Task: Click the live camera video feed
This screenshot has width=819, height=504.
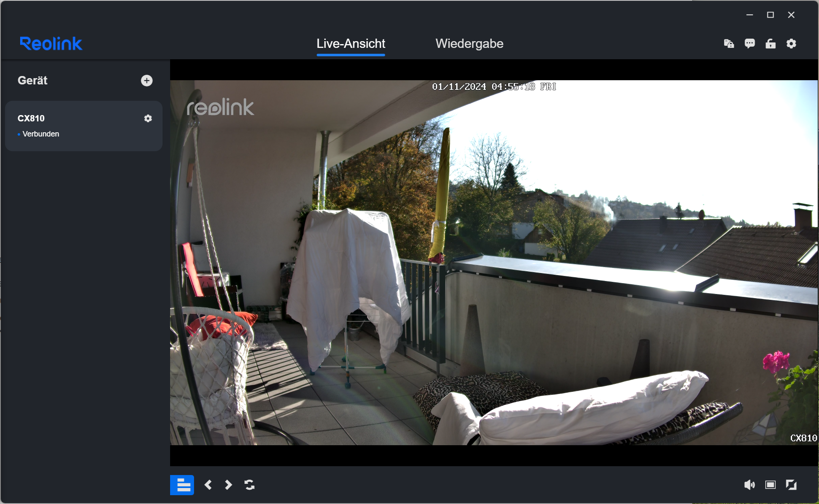Action: coord(493,262)
